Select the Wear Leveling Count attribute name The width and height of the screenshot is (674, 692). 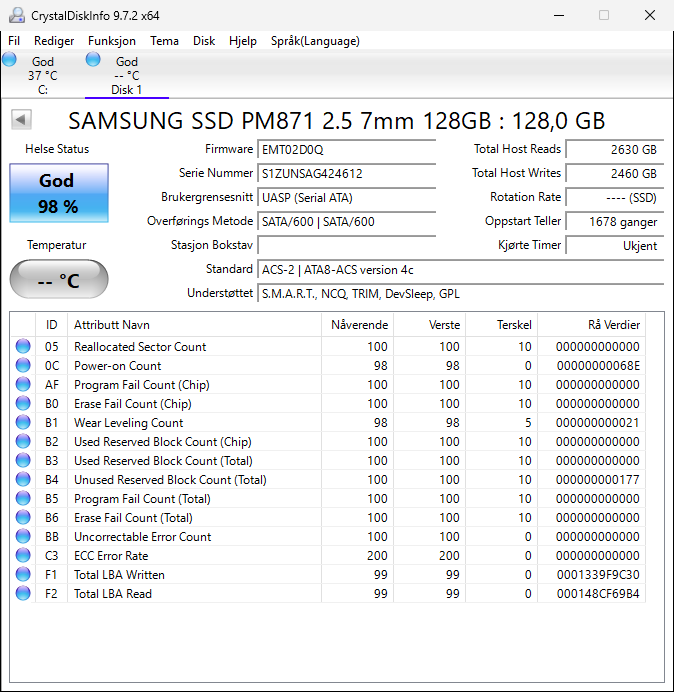(x=128, y=423)
